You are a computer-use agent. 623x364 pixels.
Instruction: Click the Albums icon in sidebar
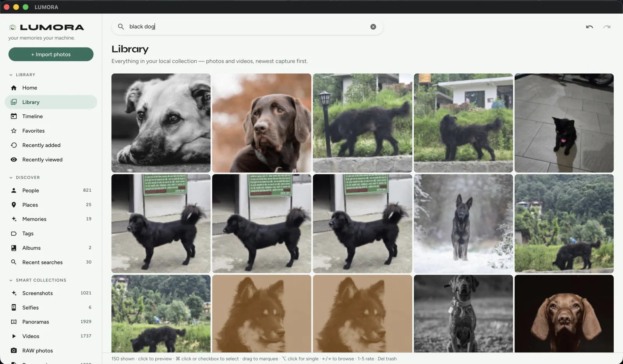14,248
